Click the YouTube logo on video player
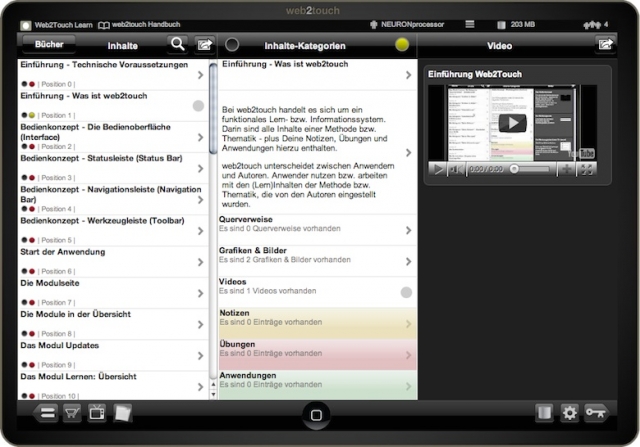 click(582, 153)
